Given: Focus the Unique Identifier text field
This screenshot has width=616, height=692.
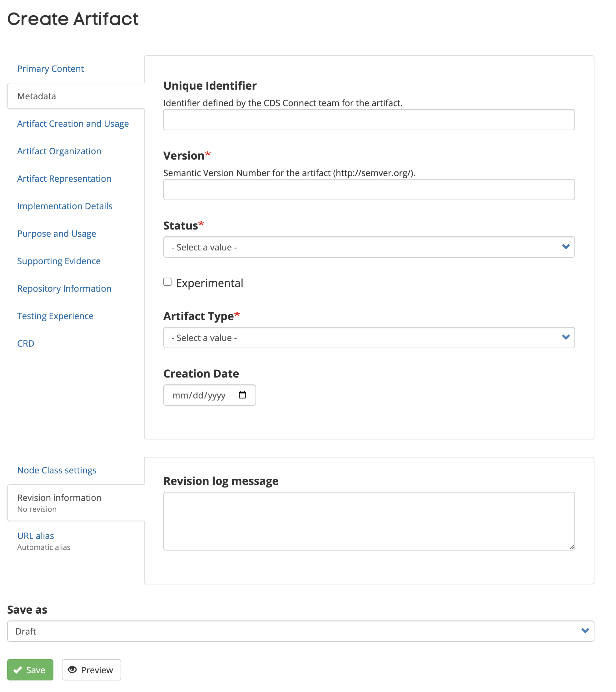Looking at the screenshot, I should coord(369,120).
